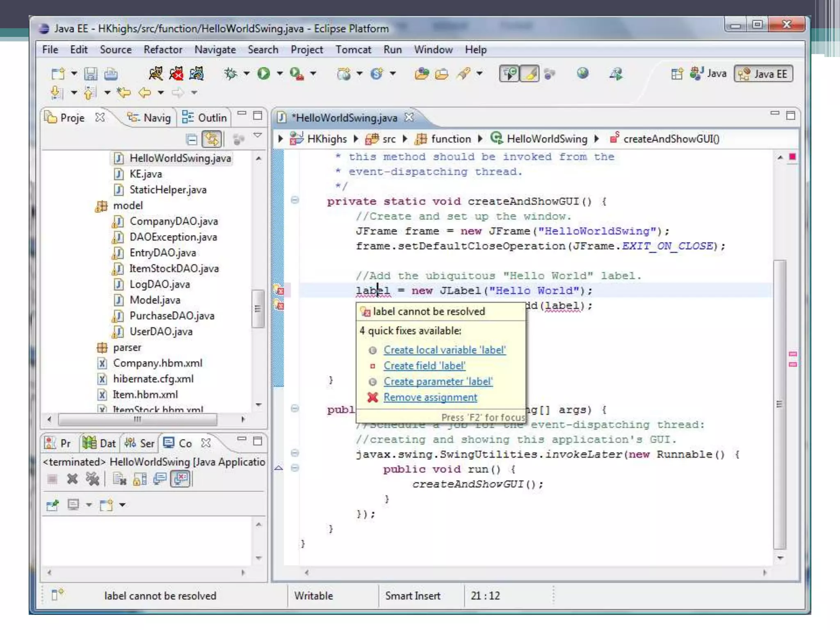The width and height of the screenshot is (840, 630).
Task: Open the Refactor menu
Action: pos(162,50)
